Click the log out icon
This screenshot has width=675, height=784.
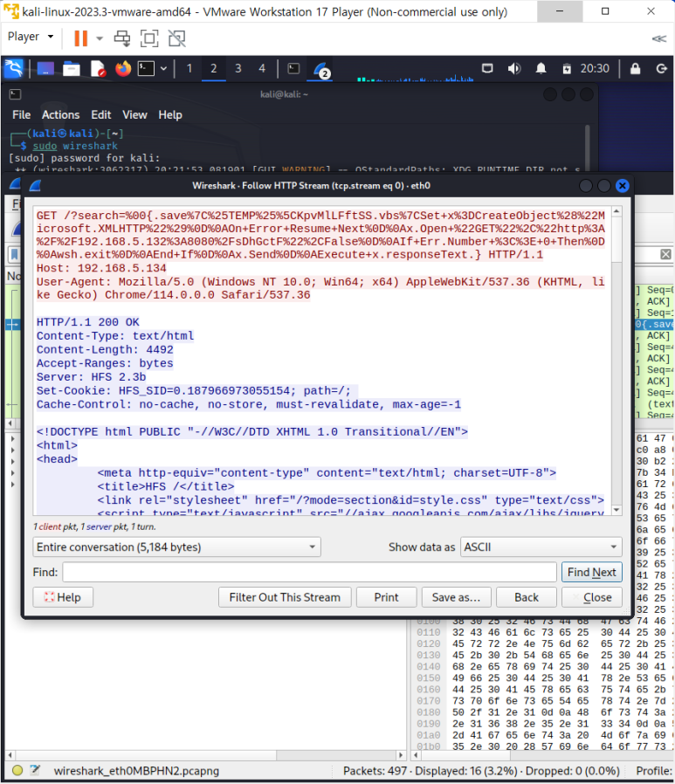coord(662,68)
